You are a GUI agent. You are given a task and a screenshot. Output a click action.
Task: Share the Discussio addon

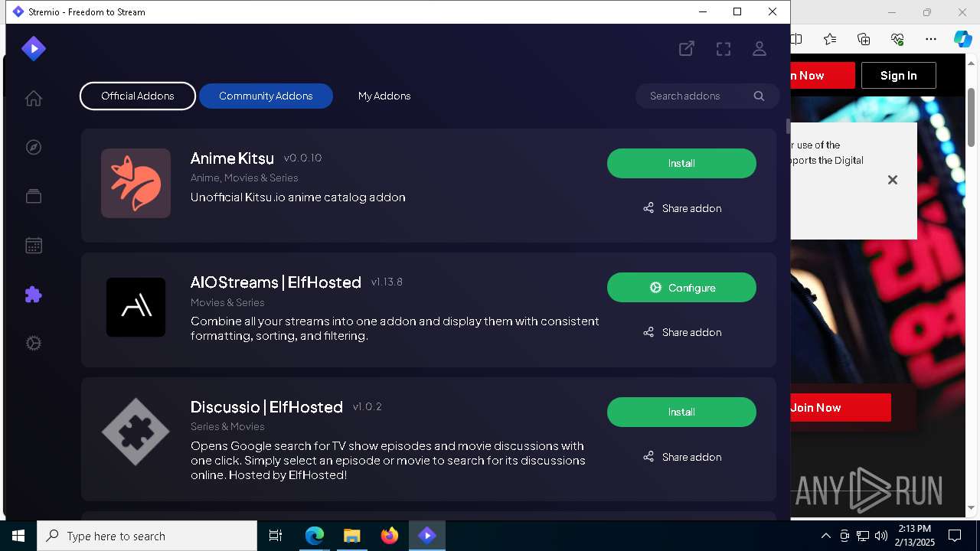coord(681,457)
